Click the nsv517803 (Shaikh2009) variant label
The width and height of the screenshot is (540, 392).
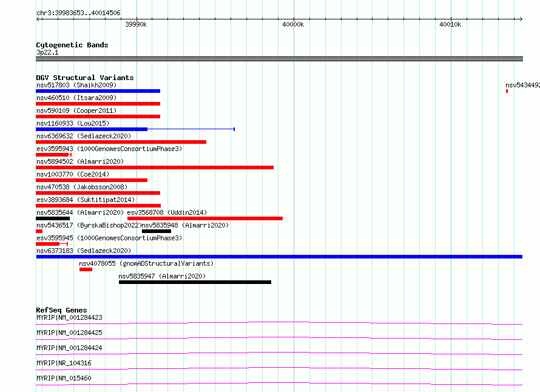click(x=76, y=85)
